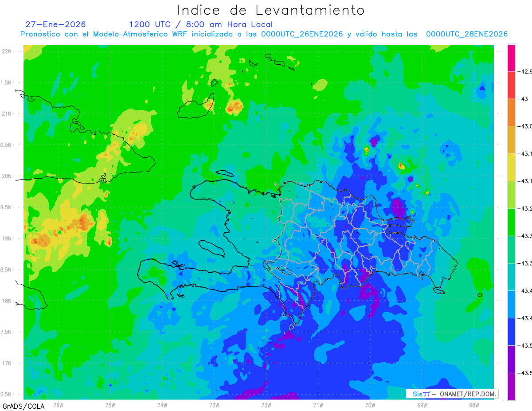Click the "Pronóstico con el Modelo Atmosférico WRF" line
Viewport: 532px width, 411px height.
264,34
